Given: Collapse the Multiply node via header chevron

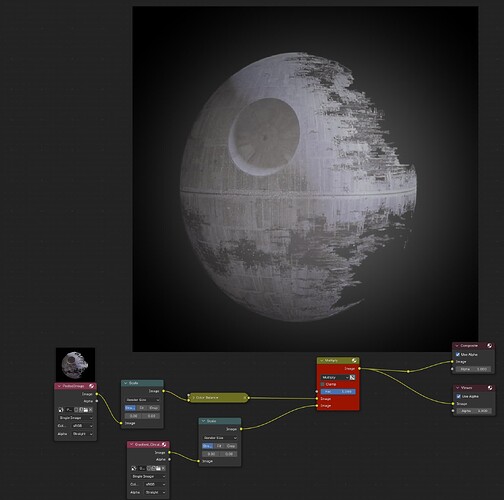Looking at the screenshot, I should 321,360.
